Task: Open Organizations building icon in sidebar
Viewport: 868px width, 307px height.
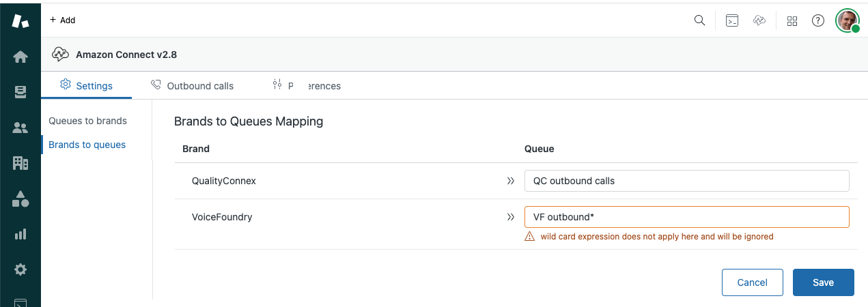Action: (20, 163)
